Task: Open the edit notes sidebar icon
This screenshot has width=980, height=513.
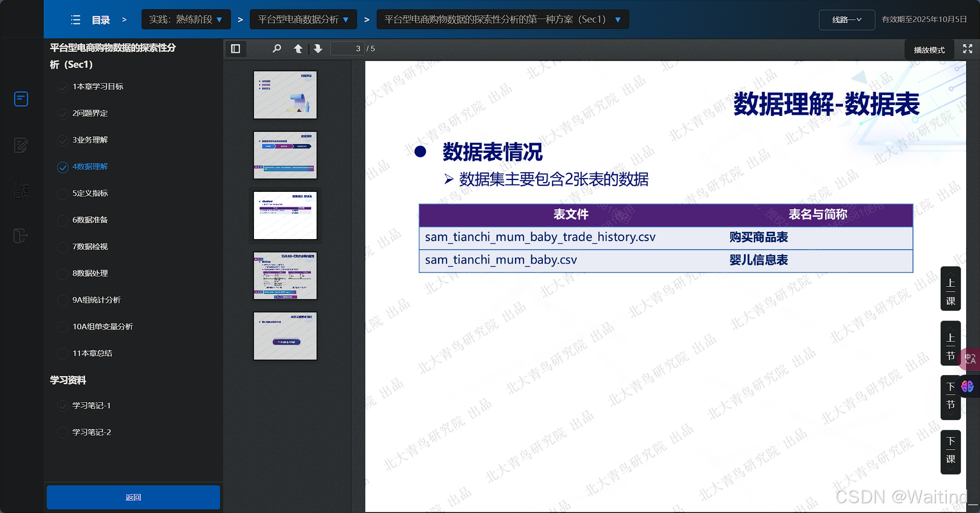Action: 21,145
